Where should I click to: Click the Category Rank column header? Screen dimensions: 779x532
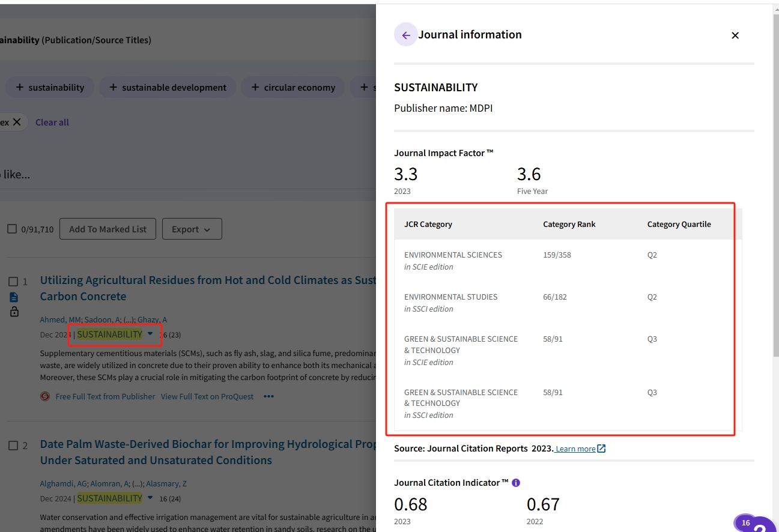click(x=569, y=224)
